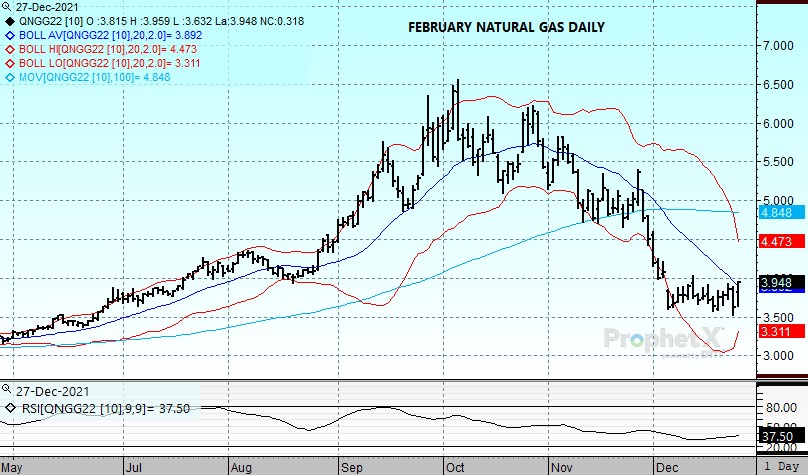Viewport: 808px width, 475px height.
Task: Click the red BOLL HI diamond marker
Action: [9, 49]
